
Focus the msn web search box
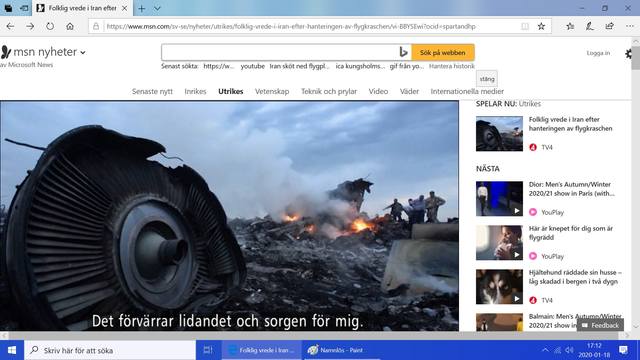coord(280,53)
